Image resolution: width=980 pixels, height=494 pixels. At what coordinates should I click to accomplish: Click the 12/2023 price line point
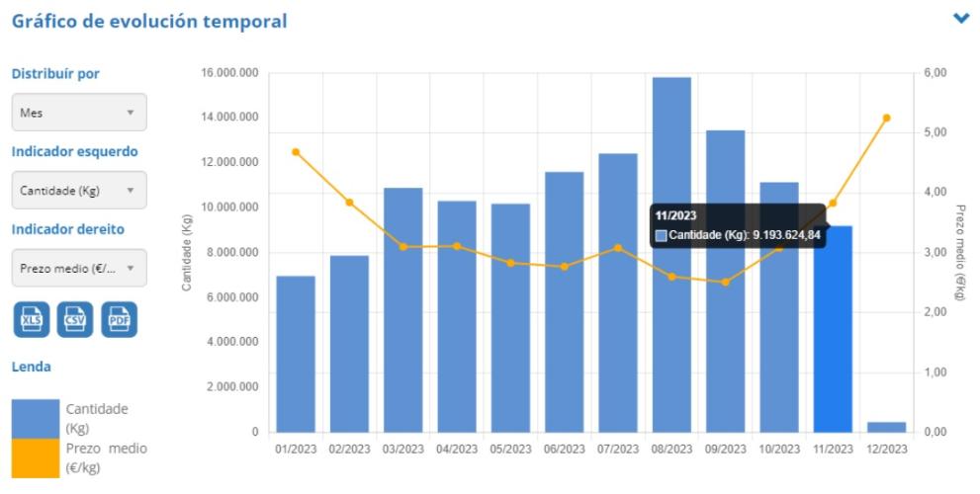click(886, 118)
